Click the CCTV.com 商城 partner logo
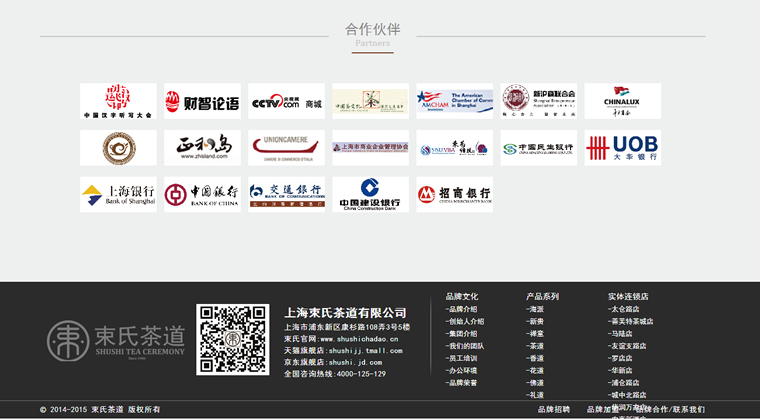760x419 pixels. click(x=286, y=101)
